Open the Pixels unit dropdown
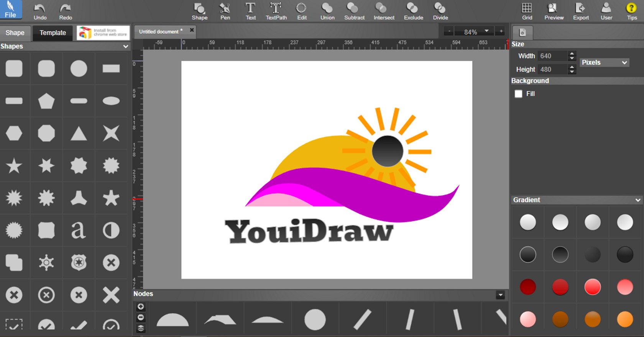The height and width of the screenshot is (337, 644). (604, 62)
